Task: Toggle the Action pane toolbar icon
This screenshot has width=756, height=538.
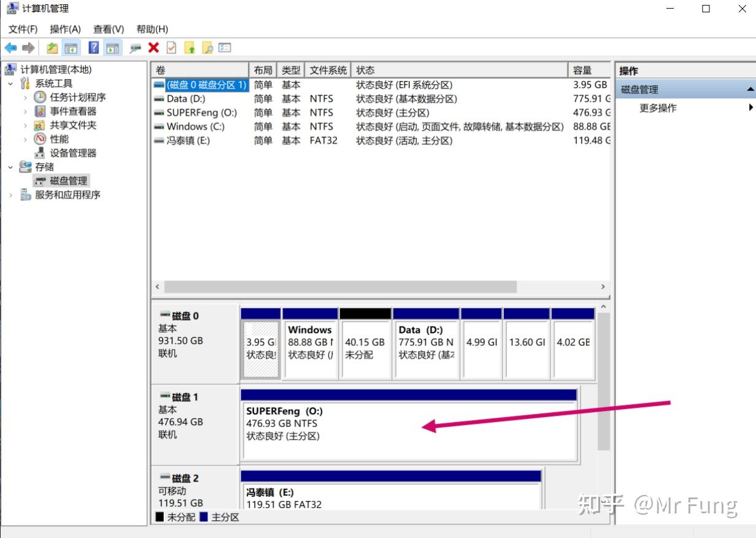Action: pyautogui.click(x=112, y=48)
